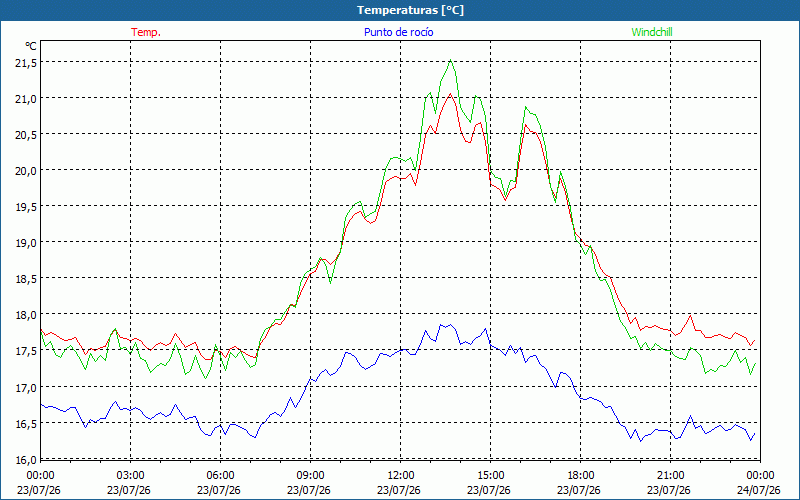Click the "24/07/26" date label
800x500 pixels.
click(x=760, y=490)
